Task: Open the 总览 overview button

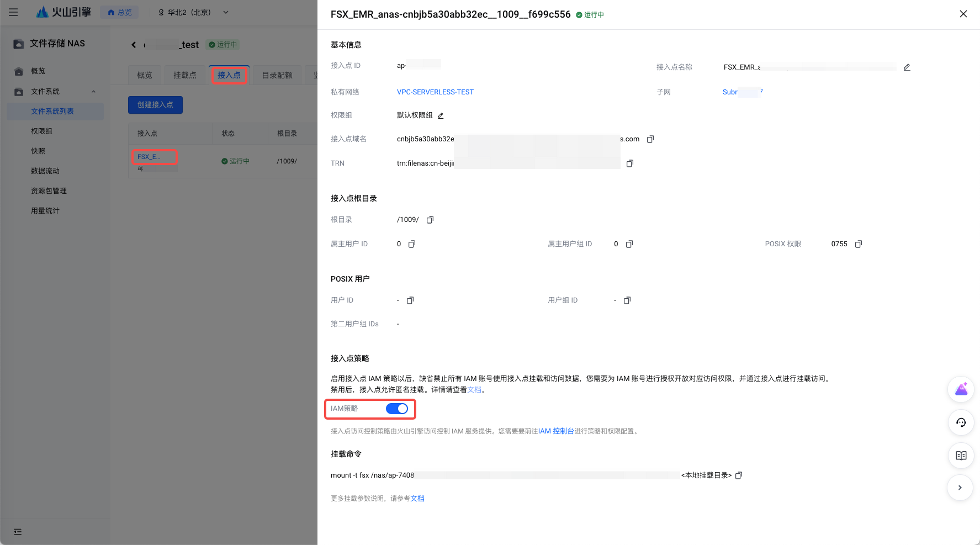Action: pyautogui.click(x=120, y=12)
